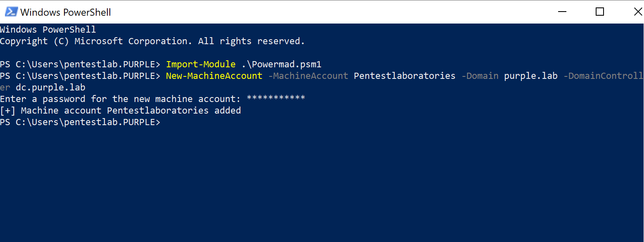Click the "Windows PowerShell" banner line in the console

click(48, 30)
